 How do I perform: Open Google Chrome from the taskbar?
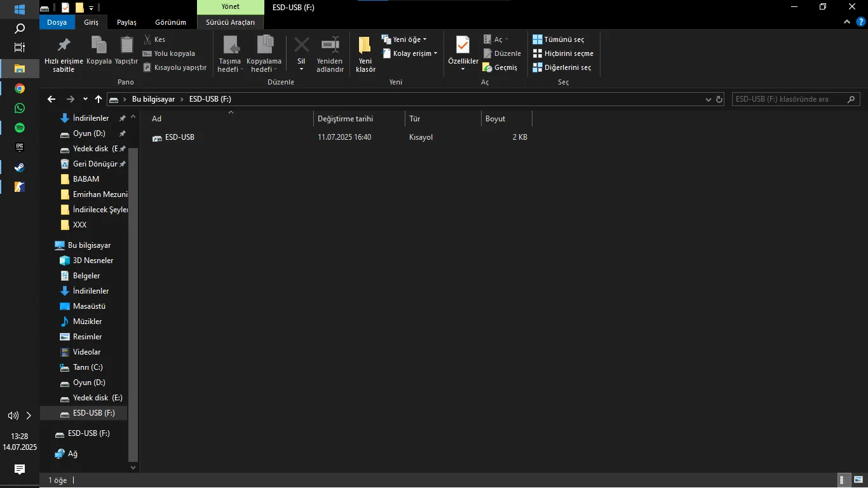point(20,88)
